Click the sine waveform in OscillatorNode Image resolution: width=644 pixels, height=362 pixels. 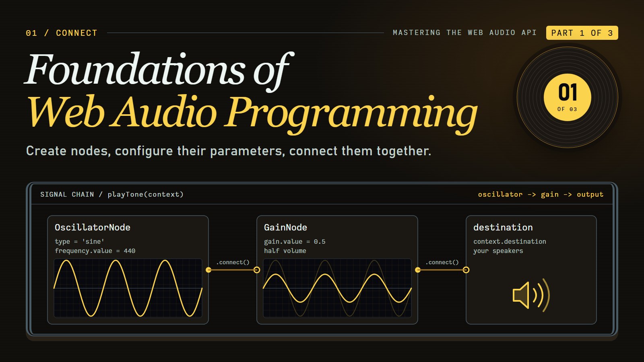pos(128,288)
